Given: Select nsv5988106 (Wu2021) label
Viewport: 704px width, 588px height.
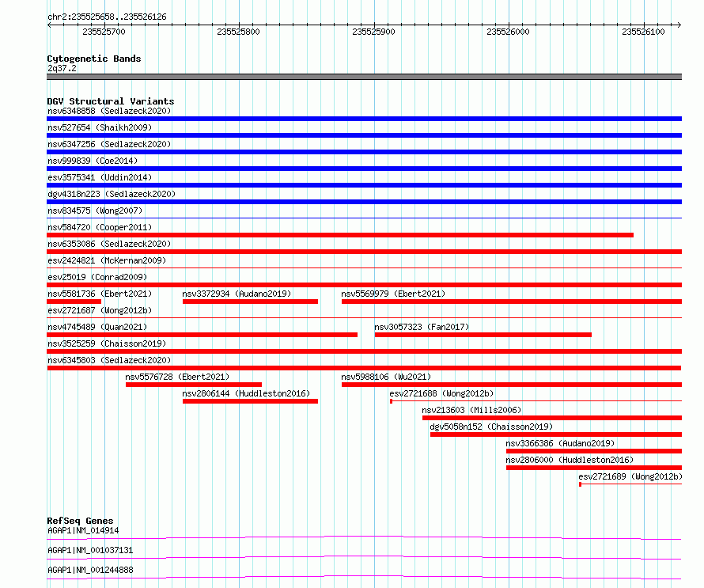Looking at the screenshot, I should pos(386,377).
